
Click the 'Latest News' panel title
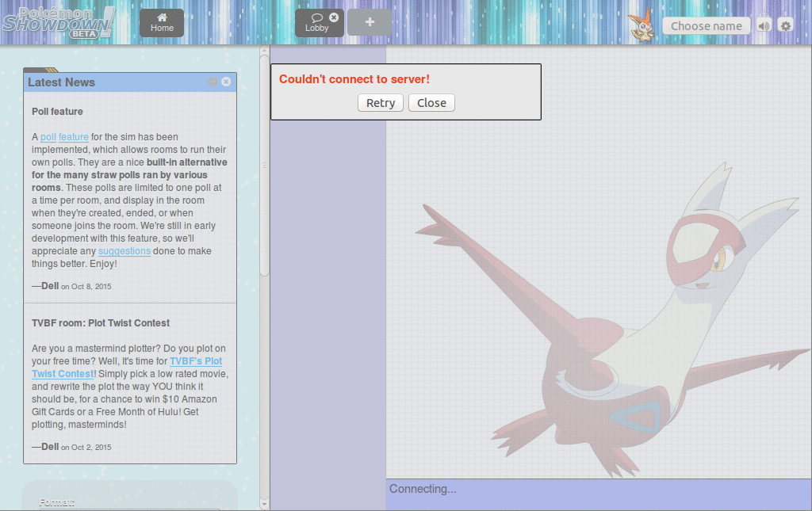pyautogui.click(x=61, y=82)
